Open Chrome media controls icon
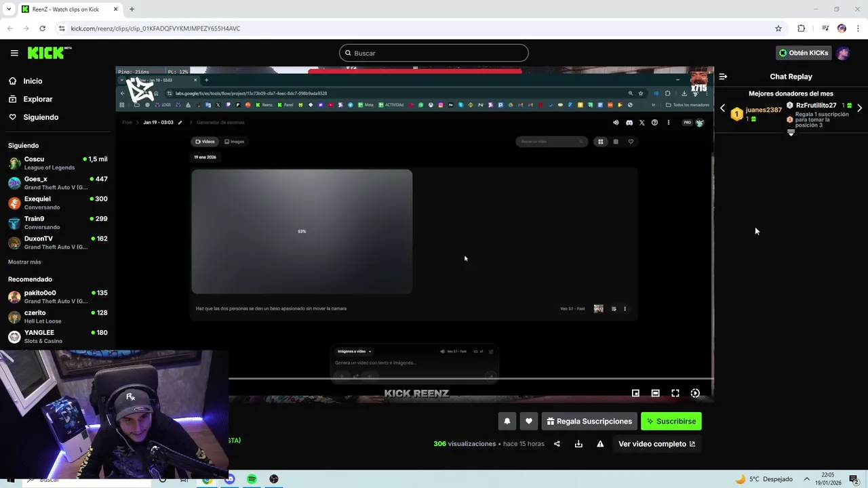The image size is (868, 488). tap(825, 28)
